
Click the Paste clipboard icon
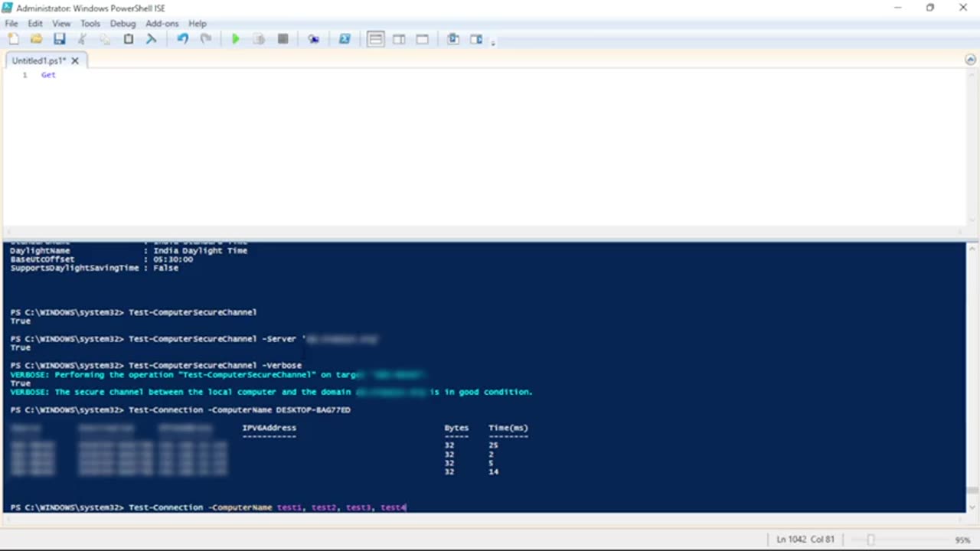(x=129, y=39)
